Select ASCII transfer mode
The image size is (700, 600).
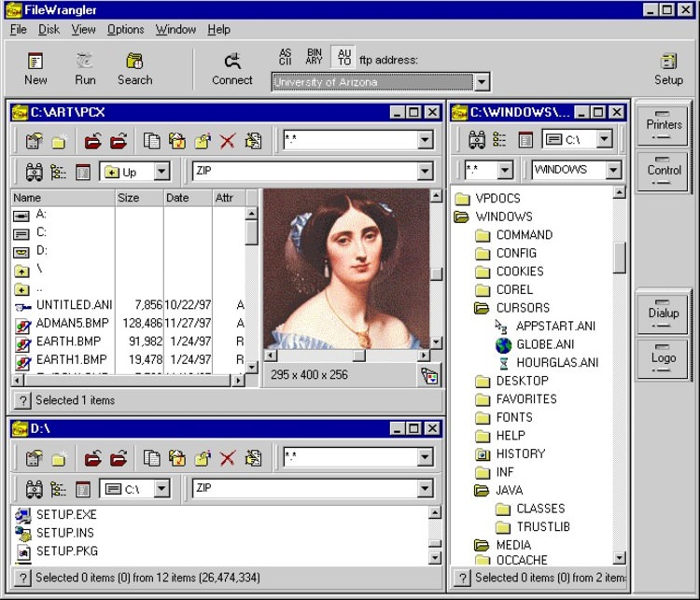(x=286, y=57)
